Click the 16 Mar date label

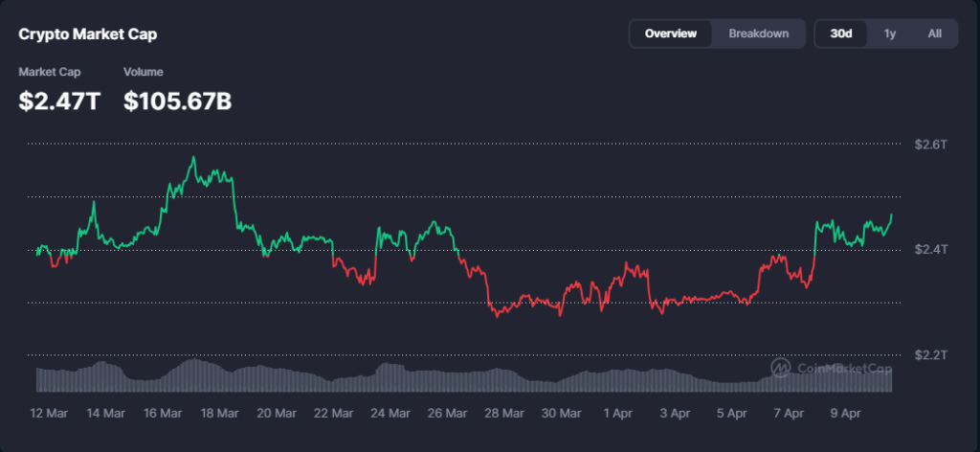coord(163,414)
